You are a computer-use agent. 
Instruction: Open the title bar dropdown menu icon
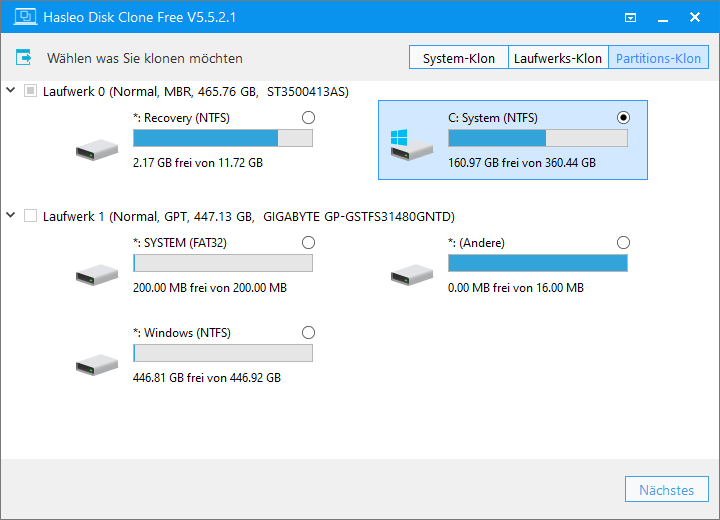click(x=630, y=17)
